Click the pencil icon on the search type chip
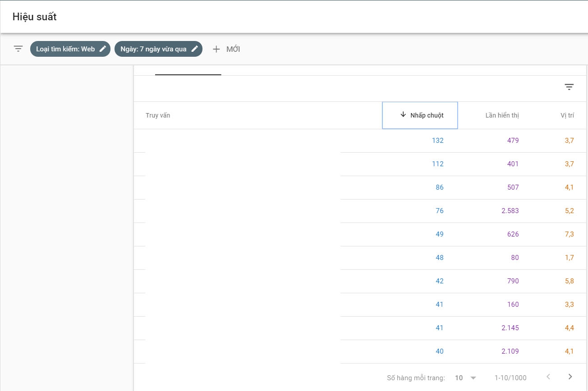Viewport: 588px width, 391px height. [x=103, y=49]
